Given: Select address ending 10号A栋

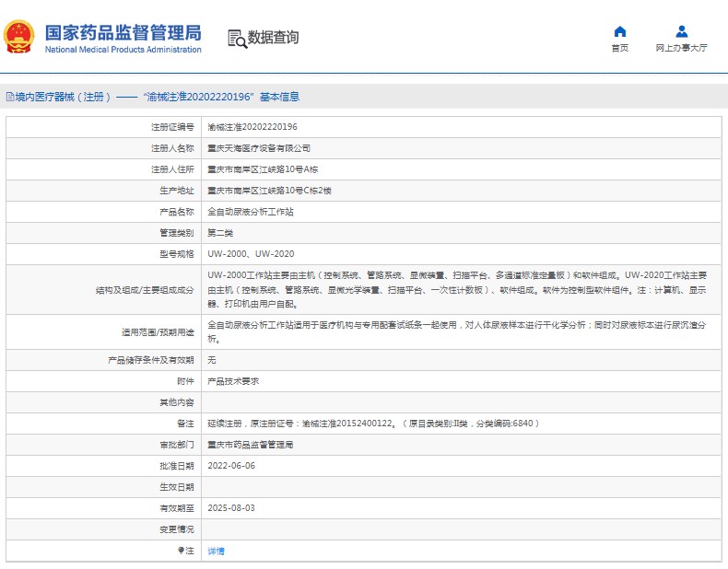Looking at the screenshot, I should pos(263,169).
